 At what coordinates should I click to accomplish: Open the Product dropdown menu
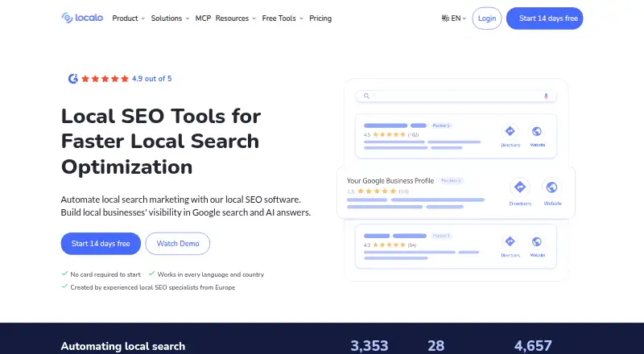[129, 18]
